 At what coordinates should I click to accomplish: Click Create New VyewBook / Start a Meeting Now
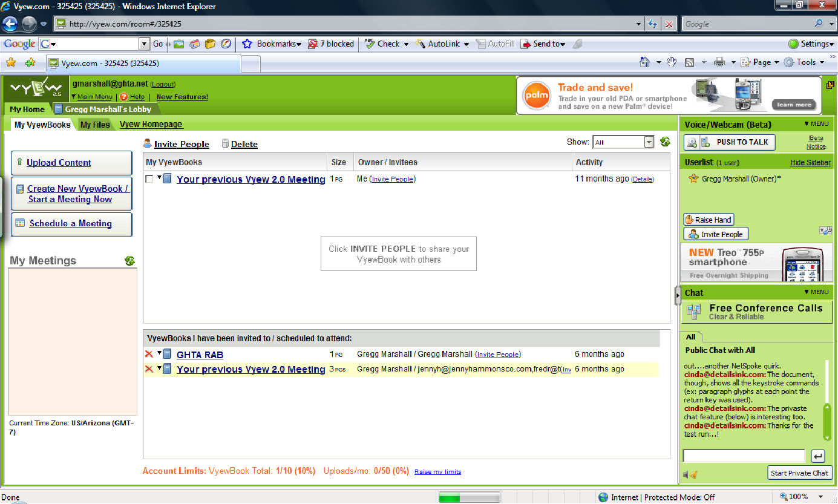[71, 194]
